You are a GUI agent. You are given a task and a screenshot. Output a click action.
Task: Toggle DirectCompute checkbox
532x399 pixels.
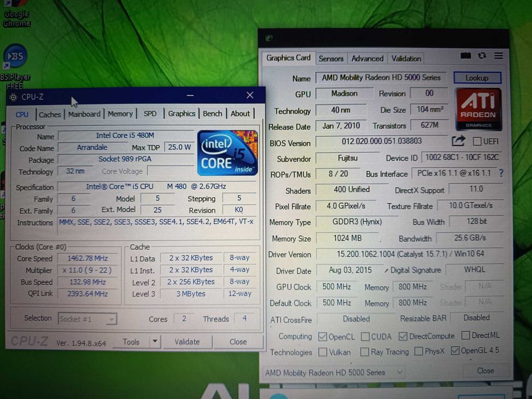click(403, 336)
